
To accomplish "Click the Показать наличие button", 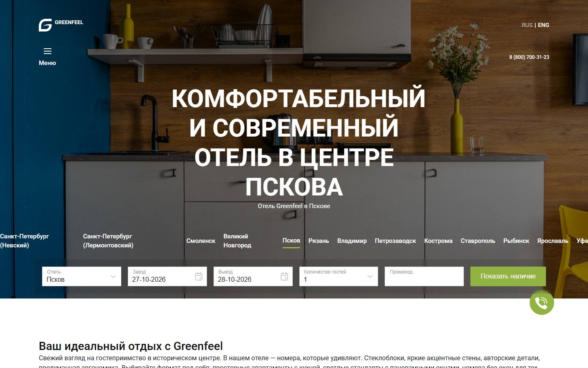I will [508, 276].
